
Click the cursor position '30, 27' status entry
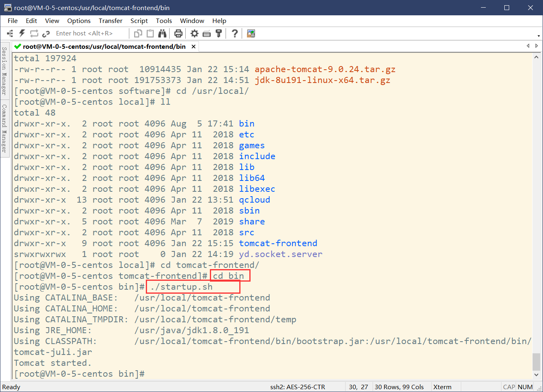pyautogui.click(x=359, y=387)
